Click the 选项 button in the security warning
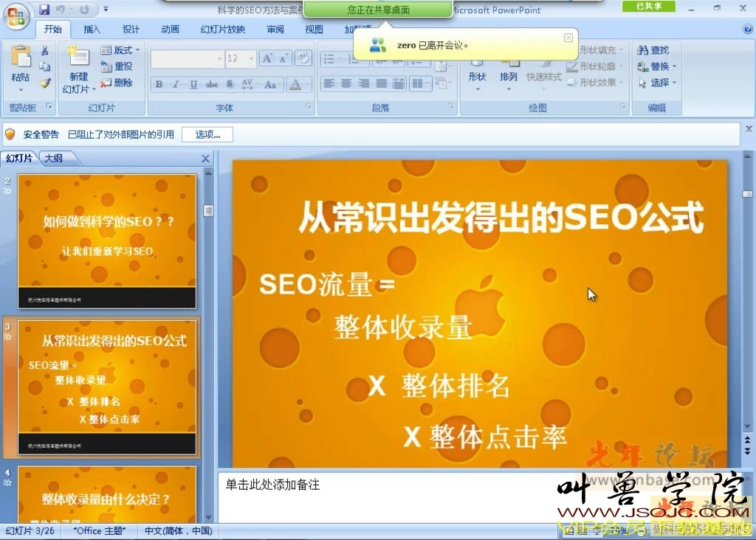 [x=207, y=134]
